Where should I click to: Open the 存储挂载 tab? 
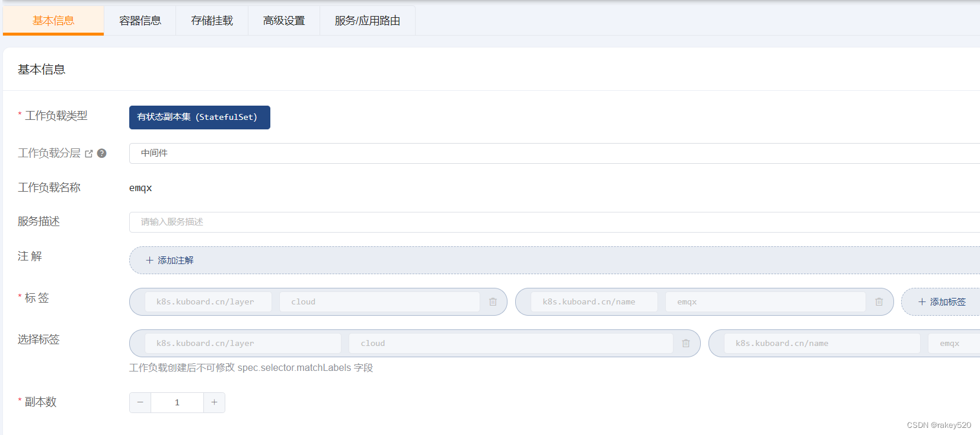pyautogui.click(x=212, y=21)
